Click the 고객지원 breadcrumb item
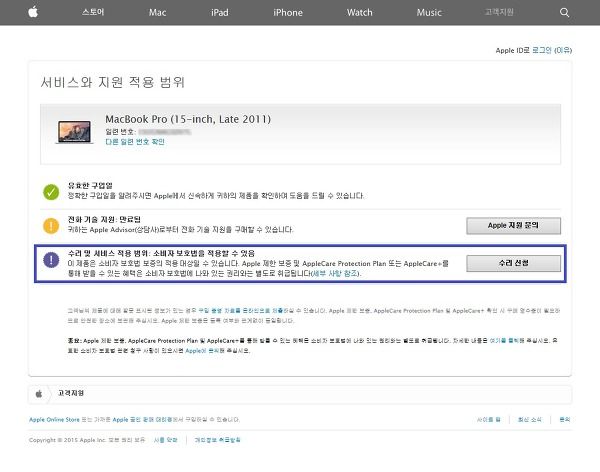Image resolution: width=600 pixels, height=472 pixels. [x=71, y=393]
